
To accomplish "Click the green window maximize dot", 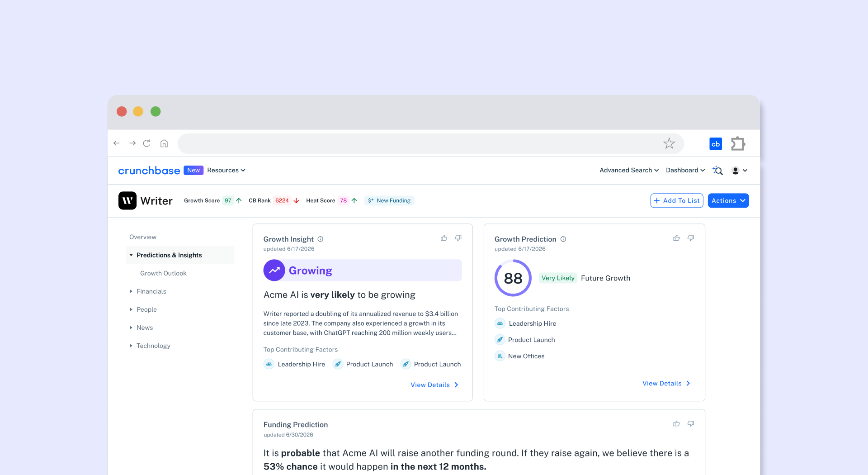I will 156,111.
